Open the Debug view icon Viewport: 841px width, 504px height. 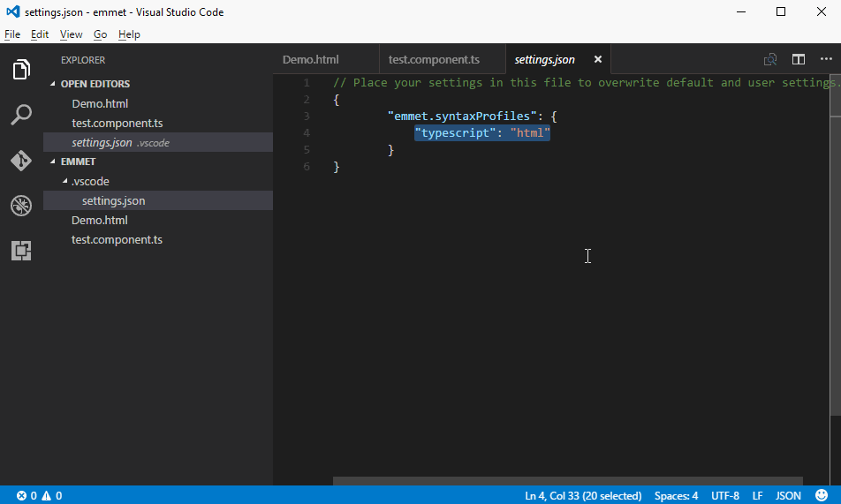coord(21,206)
